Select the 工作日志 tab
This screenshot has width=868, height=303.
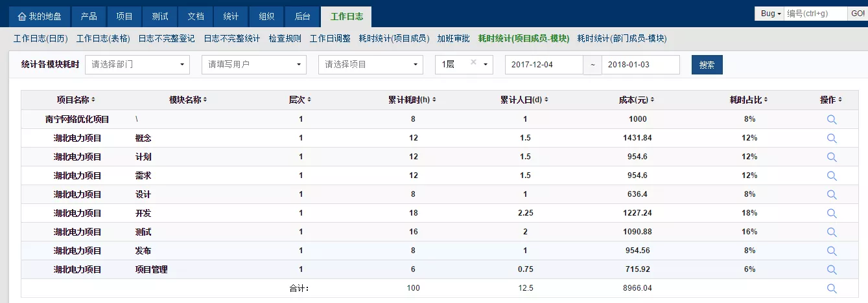click(346, 16)
